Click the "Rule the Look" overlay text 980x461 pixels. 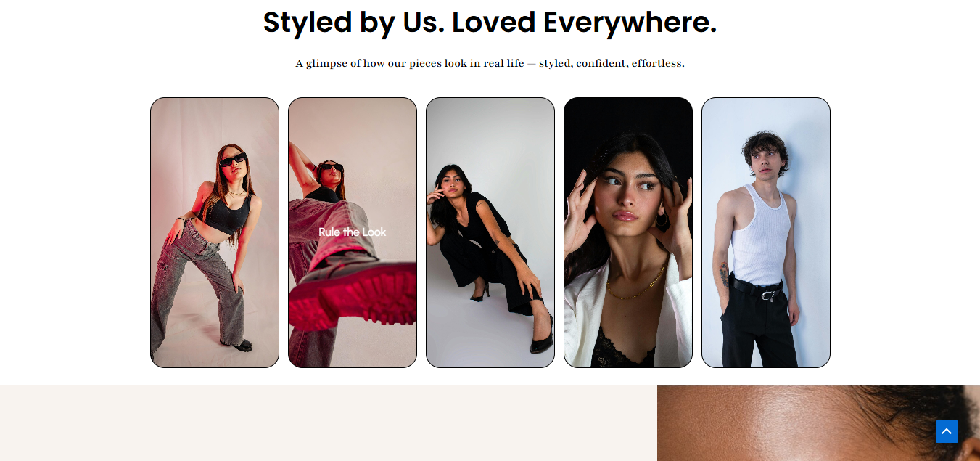(x=353, y=232)
